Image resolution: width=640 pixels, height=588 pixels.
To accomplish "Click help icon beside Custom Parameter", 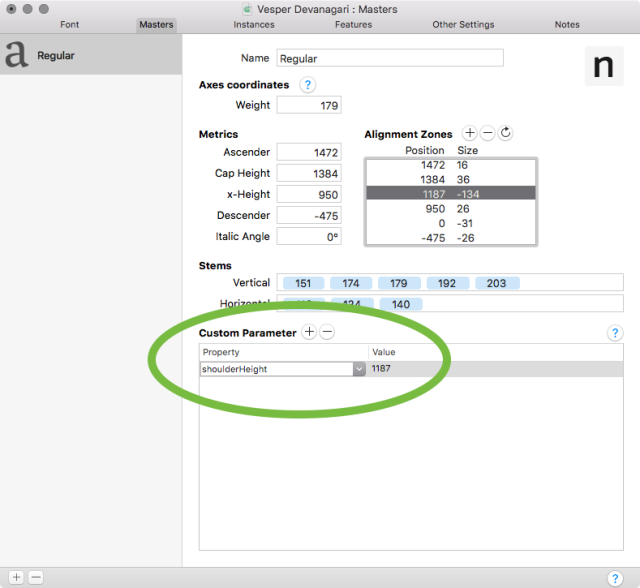I will tap(615, 333).
